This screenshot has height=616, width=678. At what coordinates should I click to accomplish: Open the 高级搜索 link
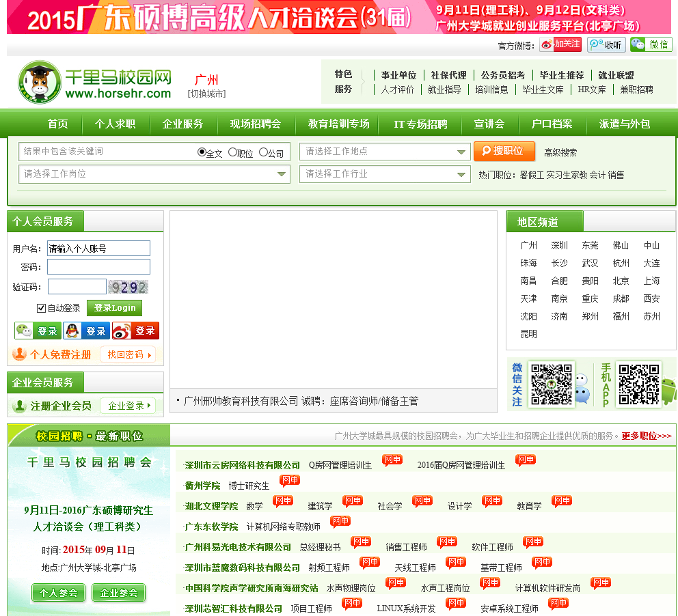[x=560, y=152]
